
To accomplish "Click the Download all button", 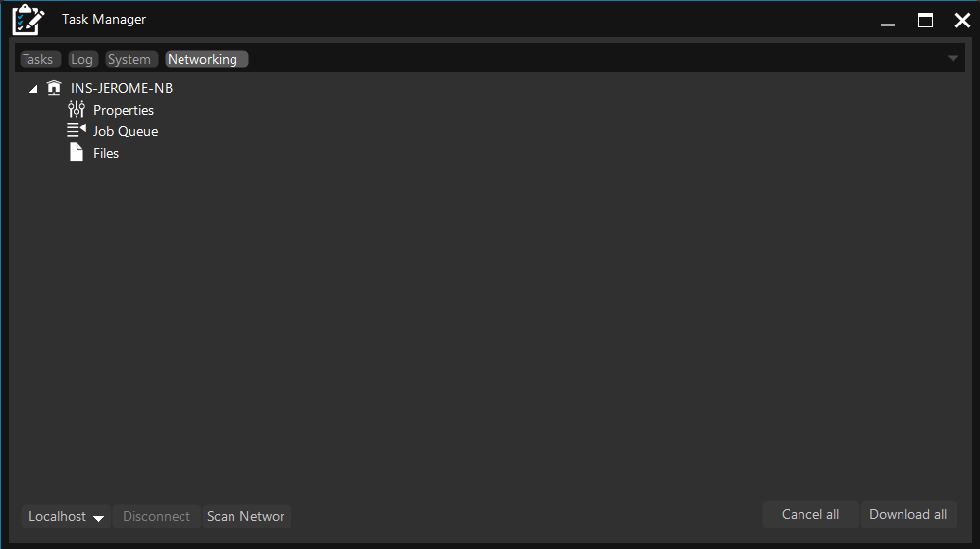I will point(907,515).
